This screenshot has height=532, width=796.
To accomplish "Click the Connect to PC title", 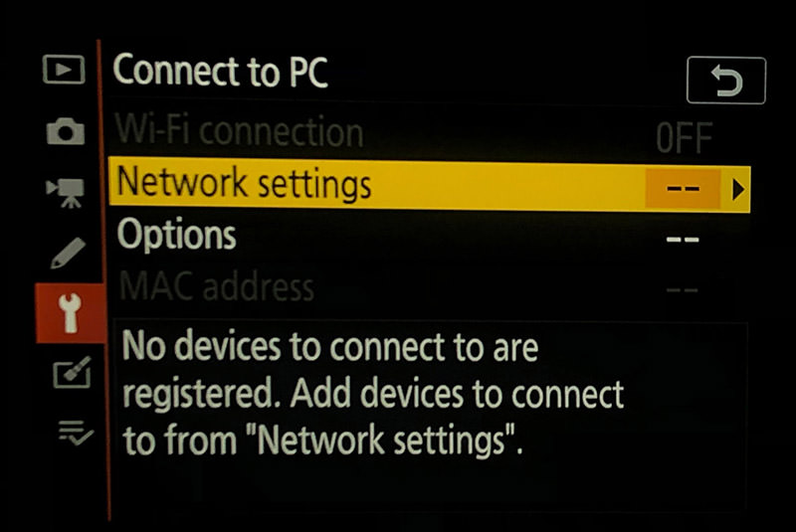I will coord(220,71).
